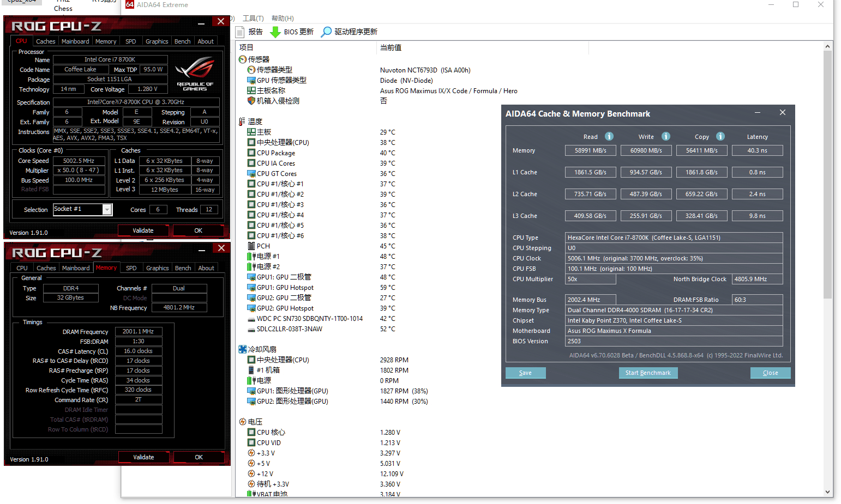This screenshot has height=504, width=841.
Task: Click the Write info icon in benchmark window
Action: (x=666, y=136)
